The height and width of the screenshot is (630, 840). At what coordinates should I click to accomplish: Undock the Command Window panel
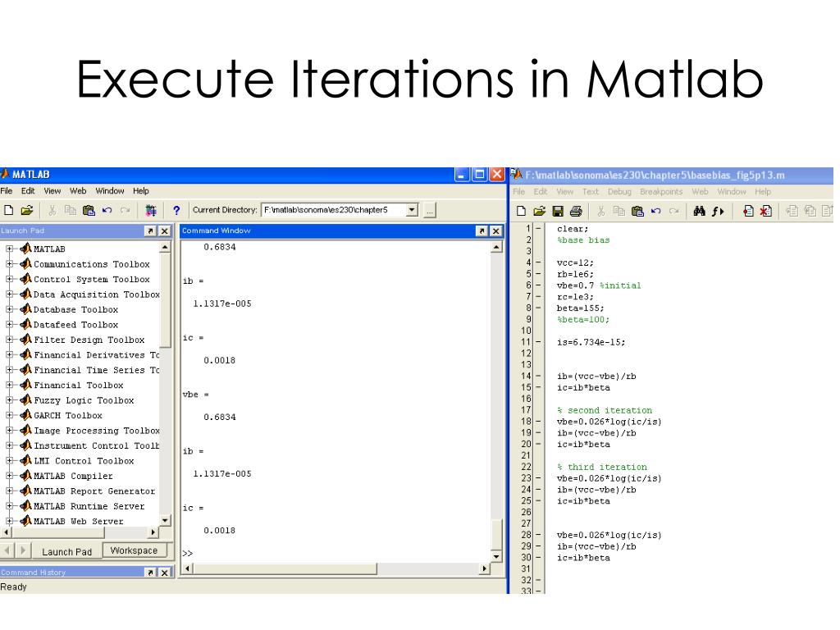coord(482,231)
